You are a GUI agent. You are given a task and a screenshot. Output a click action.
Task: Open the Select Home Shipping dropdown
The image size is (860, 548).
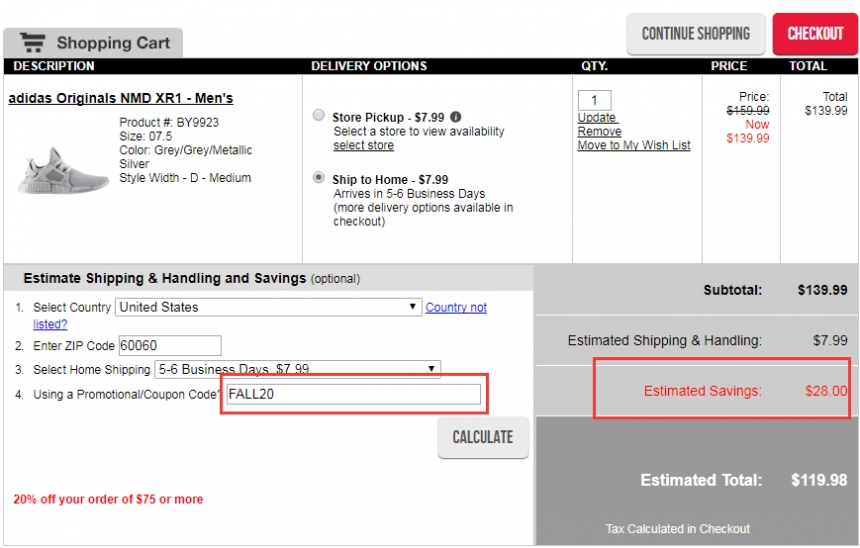(x=298, y=369)
